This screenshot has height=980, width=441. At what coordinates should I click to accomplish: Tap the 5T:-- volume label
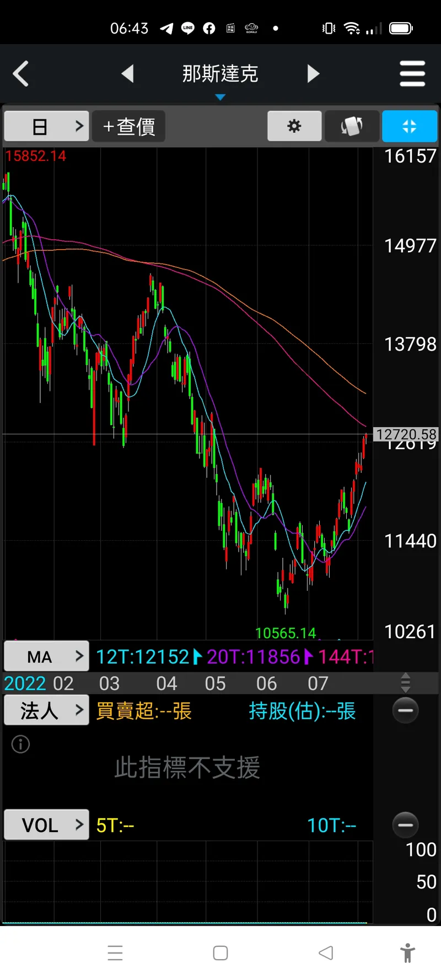pos(115,825)
